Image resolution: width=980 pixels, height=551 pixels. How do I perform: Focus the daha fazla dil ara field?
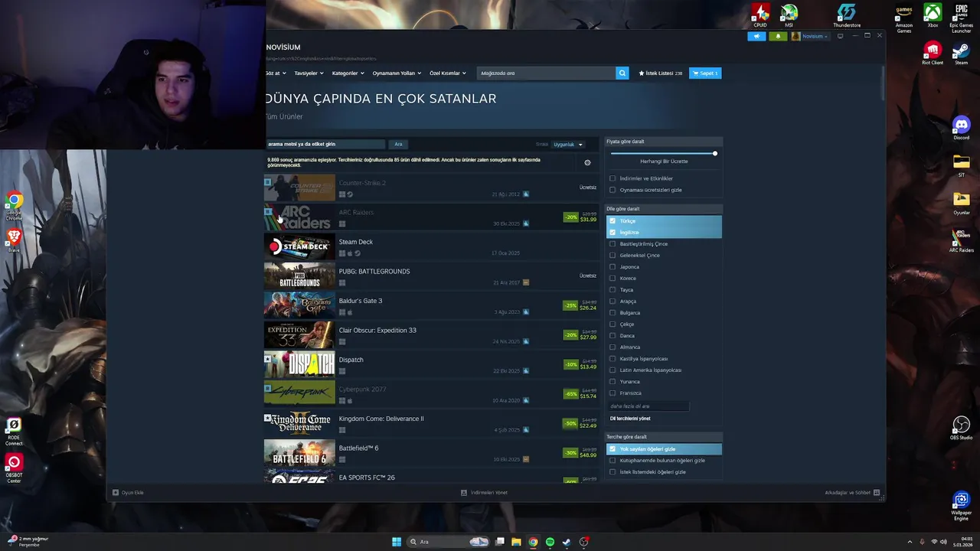pos(649,406)
